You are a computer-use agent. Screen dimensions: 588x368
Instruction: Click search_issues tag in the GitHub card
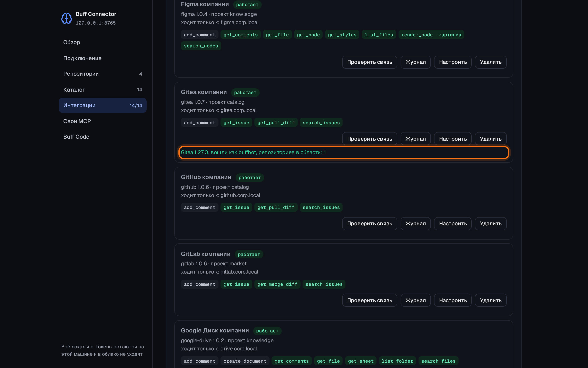coord(321,207)
